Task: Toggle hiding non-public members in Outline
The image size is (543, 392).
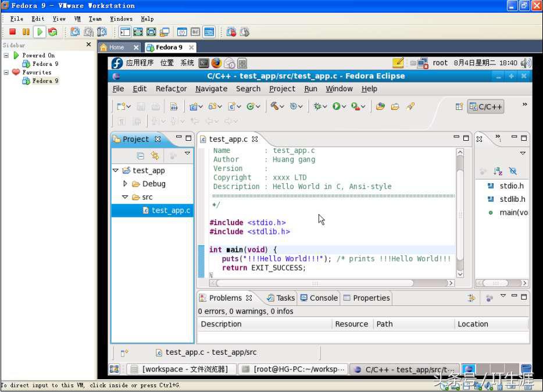Action: [512, 170]
